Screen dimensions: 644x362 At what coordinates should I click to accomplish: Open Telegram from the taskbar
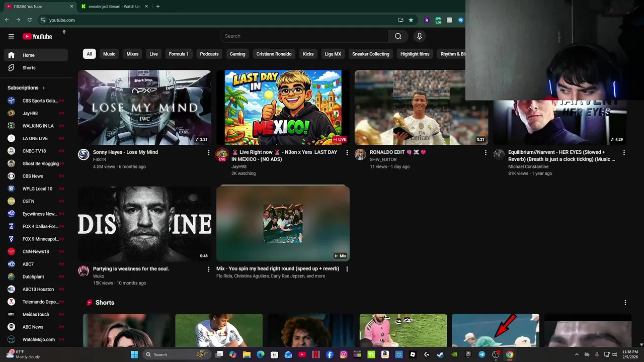pyautogui.click(x=481, y=354)
